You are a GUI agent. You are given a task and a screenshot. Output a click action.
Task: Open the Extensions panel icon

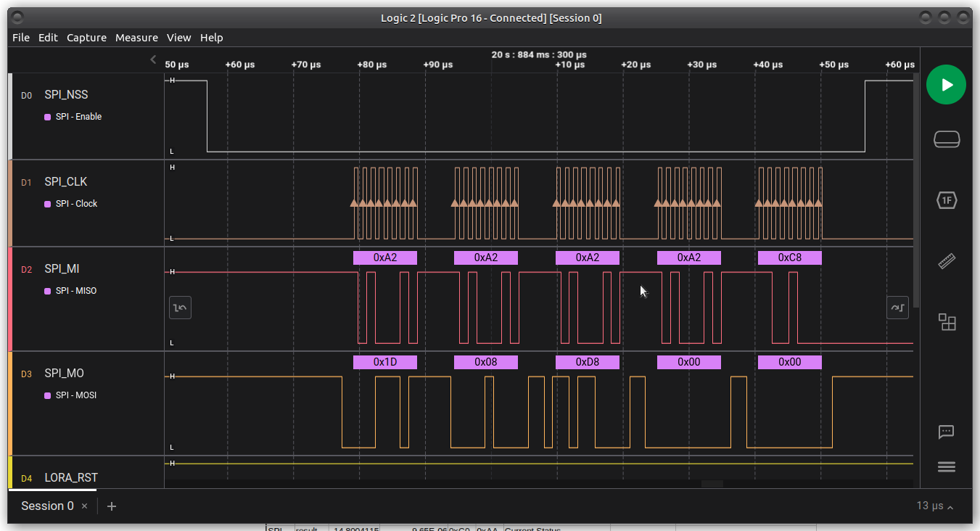(x=946, y=322)
